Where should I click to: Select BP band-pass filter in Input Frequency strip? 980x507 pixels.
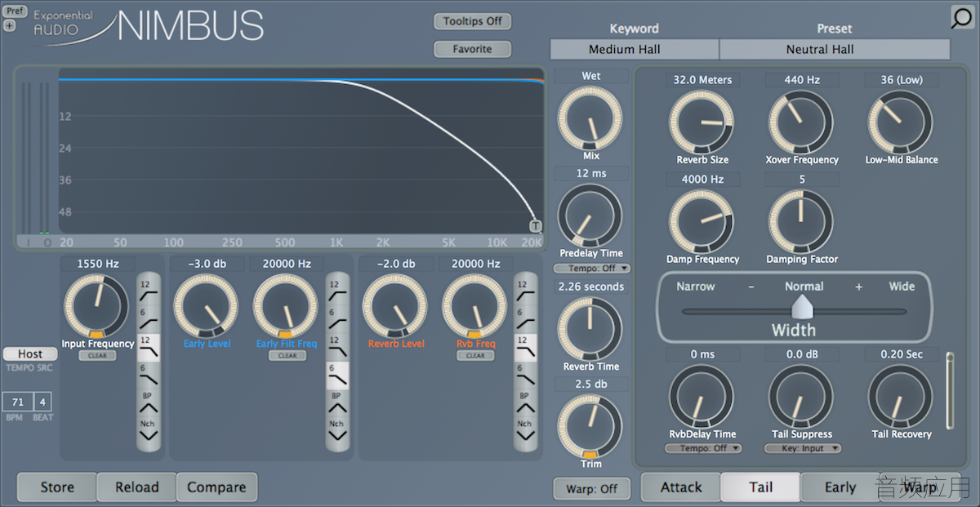(x=148, y=402)
